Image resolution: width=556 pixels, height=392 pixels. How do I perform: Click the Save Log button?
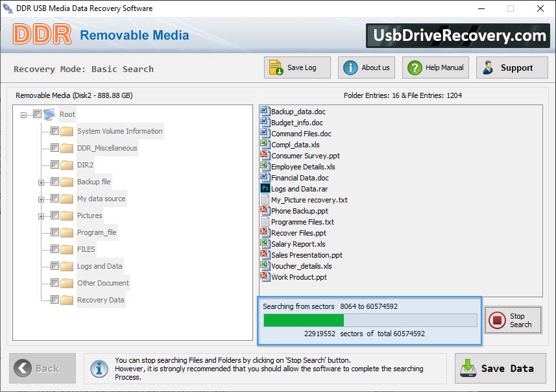click(x=297, y=67)
